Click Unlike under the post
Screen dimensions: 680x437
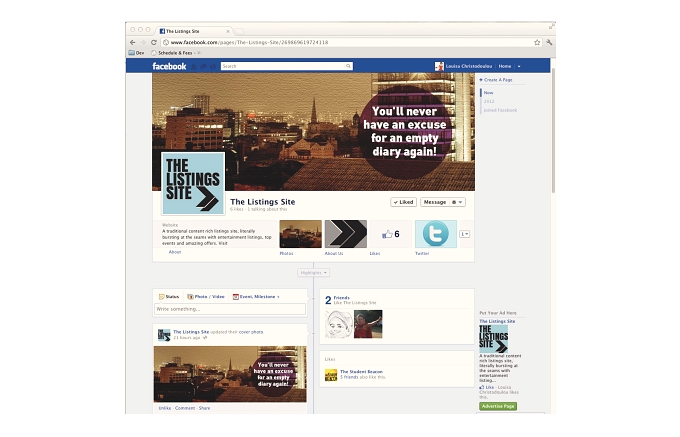[x=164, y=408]
